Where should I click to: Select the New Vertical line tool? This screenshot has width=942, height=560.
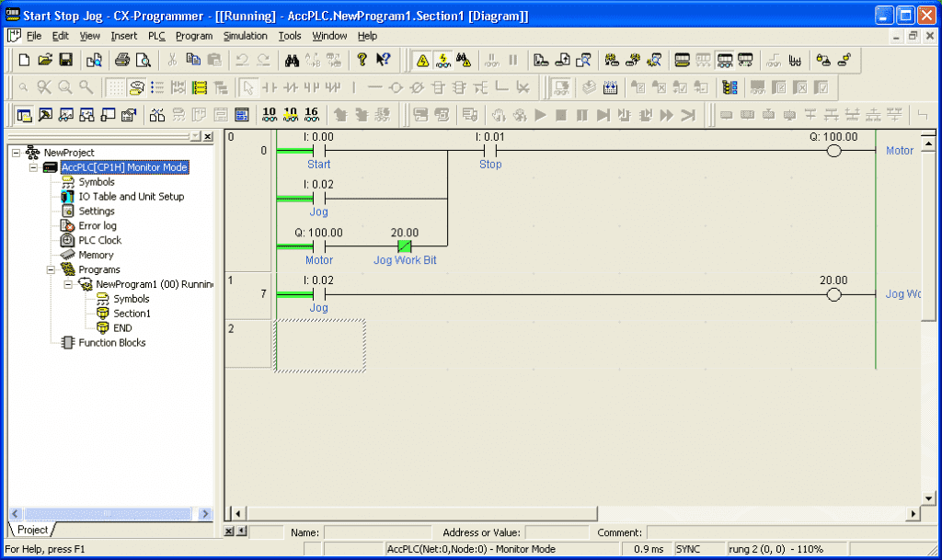point(353,89)
